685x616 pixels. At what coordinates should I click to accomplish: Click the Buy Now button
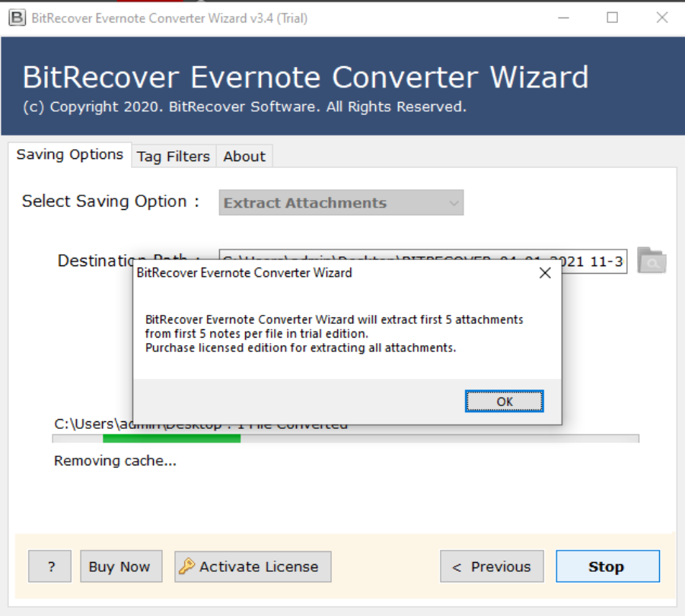(x=119, y=567)
